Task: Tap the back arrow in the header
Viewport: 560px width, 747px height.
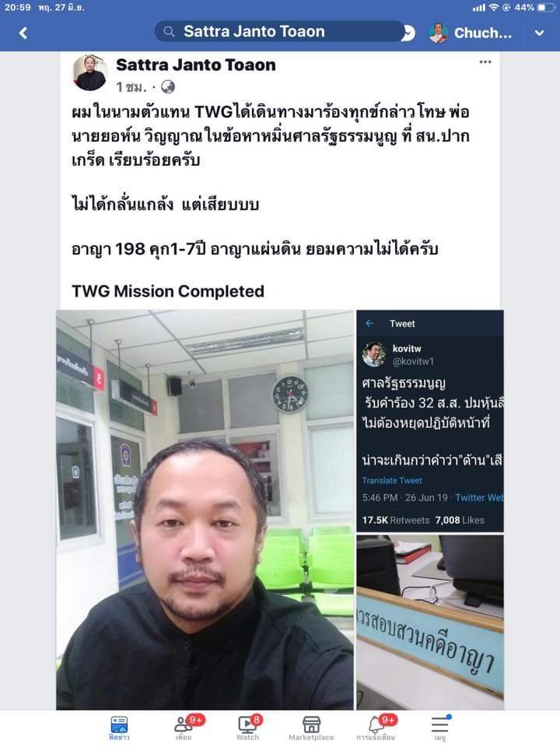Action: click(23, 33)
